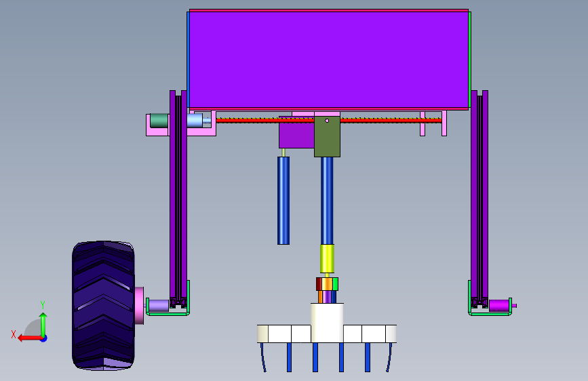Click the green Y axis arrow of triad
The width and height of the screenshot is (588, 381).
coord(43,325)
